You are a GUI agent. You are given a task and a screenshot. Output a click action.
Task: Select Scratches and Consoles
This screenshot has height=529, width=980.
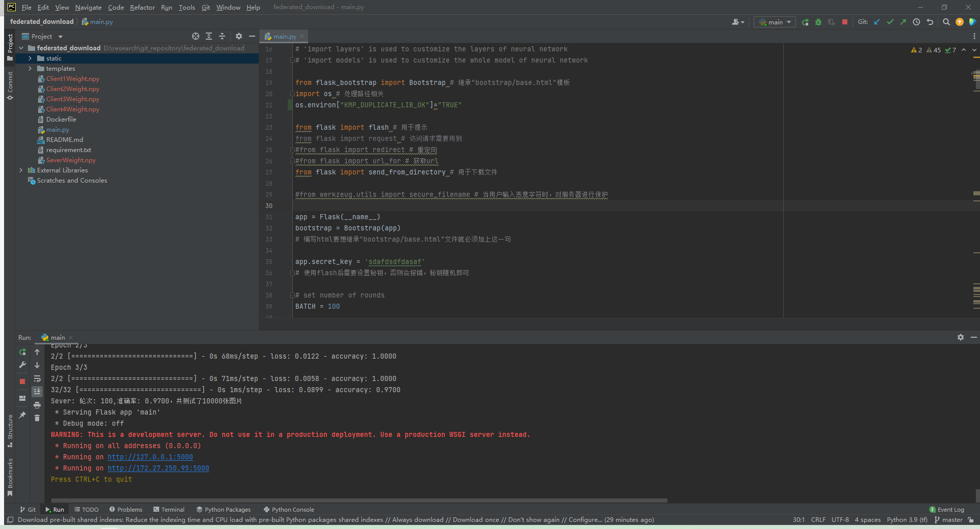coord(72,181)
